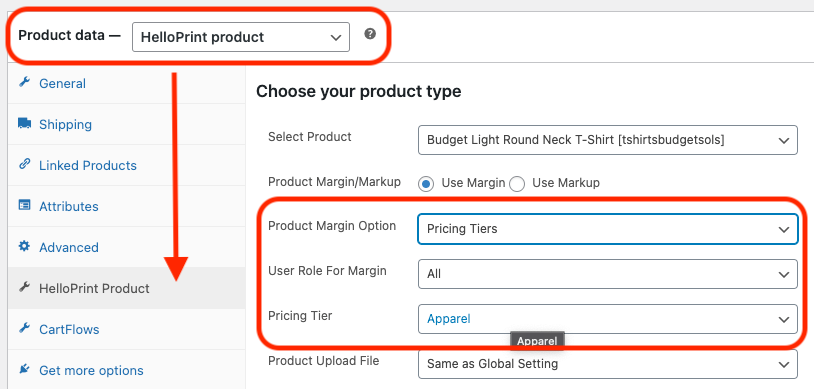The height and width of the screenshot is (389, 814).
Task: Open the Product data type dropdown
Action: [241, 37]
